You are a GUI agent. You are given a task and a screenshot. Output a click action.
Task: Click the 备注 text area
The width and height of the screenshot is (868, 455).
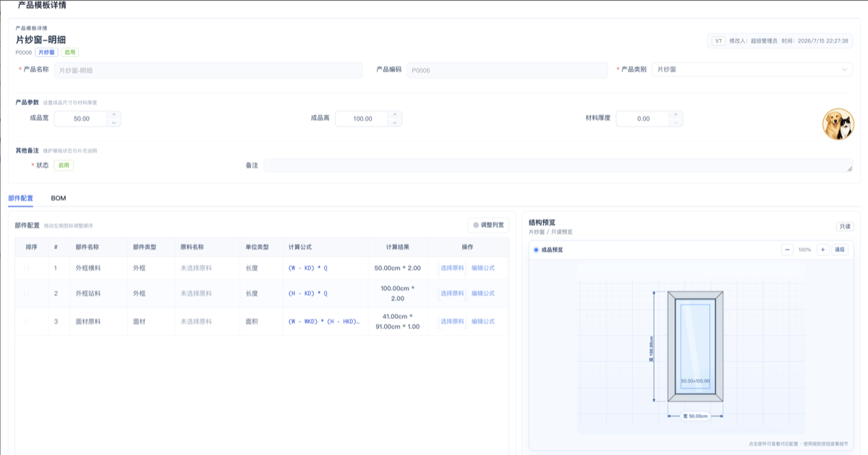(558, 166)
